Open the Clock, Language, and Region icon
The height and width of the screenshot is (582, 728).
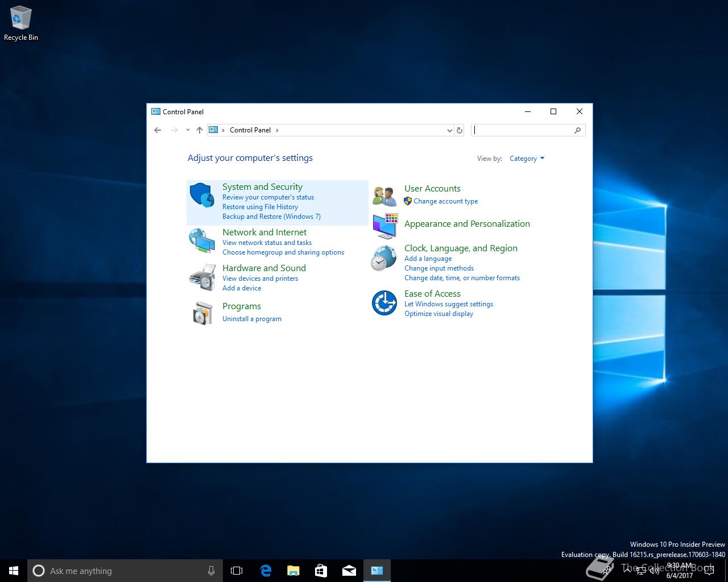click(384, 258)
